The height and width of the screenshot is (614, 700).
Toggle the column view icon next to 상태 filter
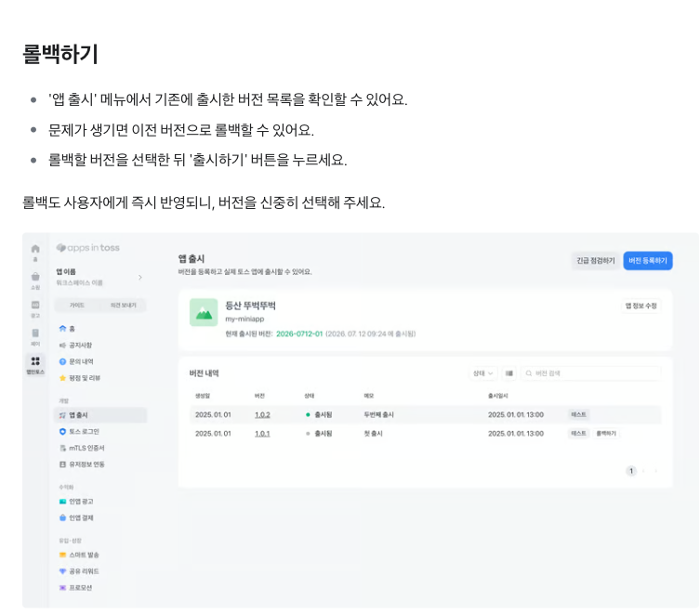[x=508, y=373]
